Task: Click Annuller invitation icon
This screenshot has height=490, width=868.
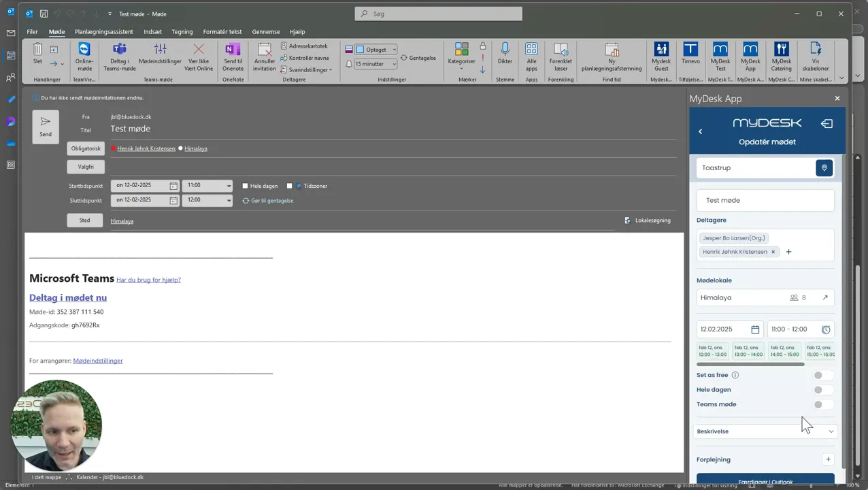Action: [x=265, y=56]
